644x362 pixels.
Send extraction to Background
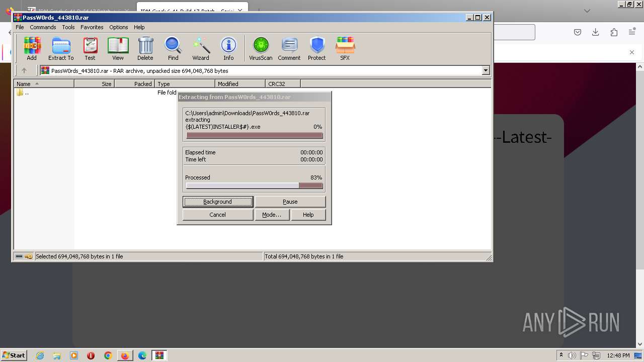pyautogui.click(x=218, y=202)
